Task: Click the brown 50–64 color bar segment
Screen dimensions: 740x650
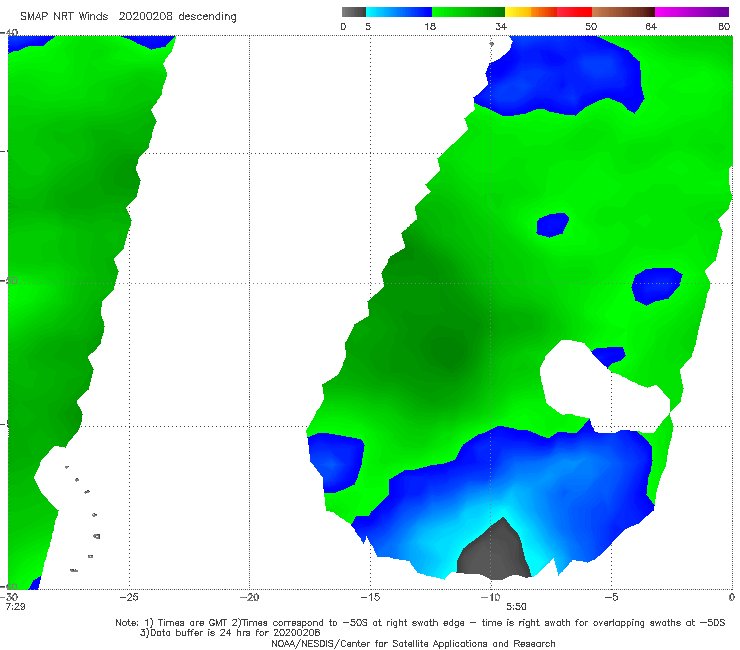Action: (x=623, y=12)
